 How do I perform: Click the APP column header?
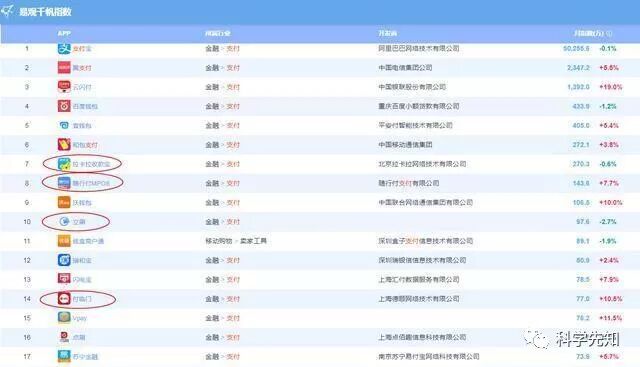click(64, 33)
